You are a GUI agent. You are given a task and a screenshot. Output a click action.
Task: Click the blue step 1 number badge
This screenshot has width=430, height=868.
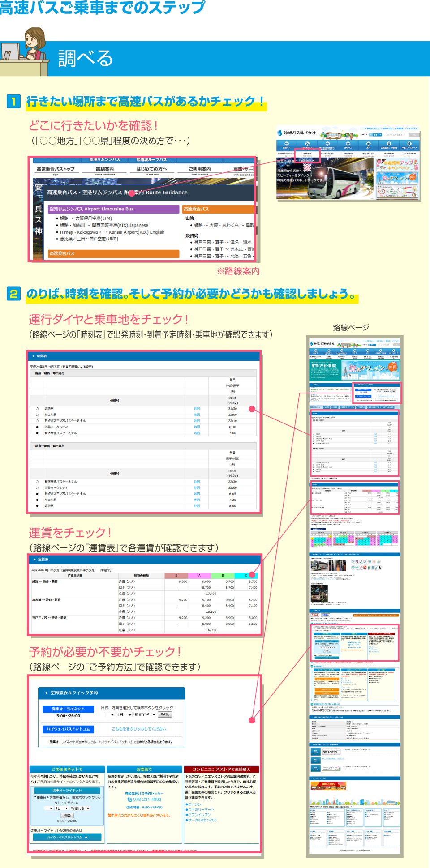coord(14,101)
